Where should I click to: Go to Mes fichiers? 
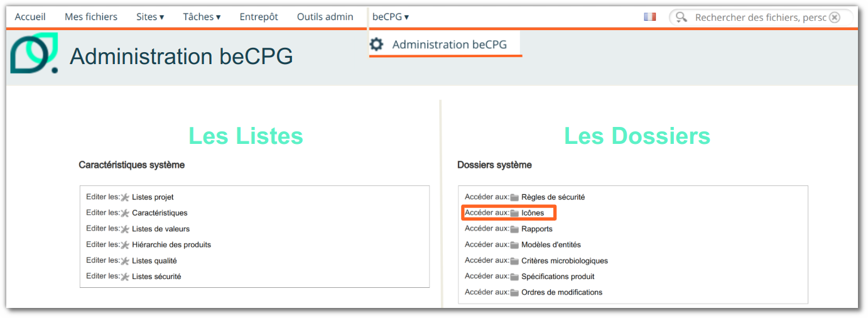coord(91,17)
